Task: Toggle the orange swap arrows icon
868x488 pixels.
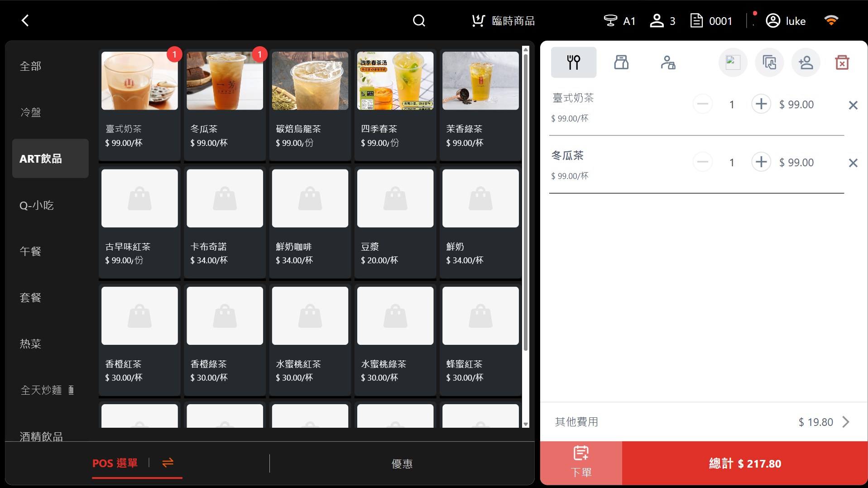Action: (x=168, y=463)
